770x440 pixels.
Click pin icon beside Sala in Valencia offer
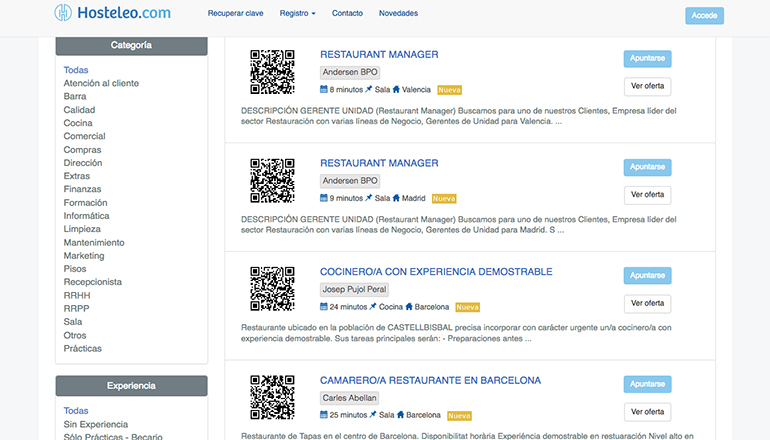point(369,89)
